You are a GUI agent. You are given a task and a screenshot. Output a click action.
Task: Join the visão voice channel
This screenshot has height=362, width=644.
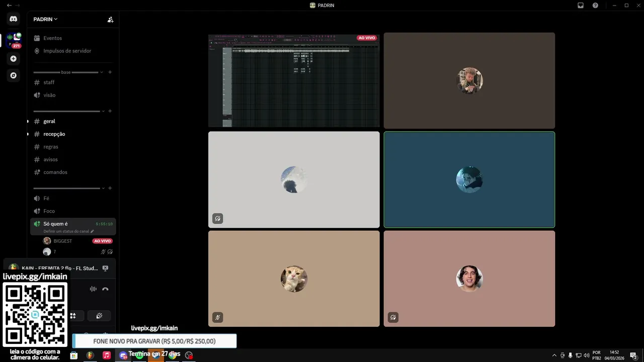click(73, 95)
